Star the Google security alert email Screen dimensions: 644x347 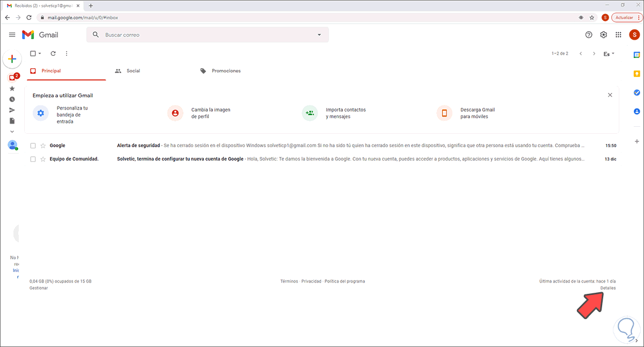coord(43,146)
